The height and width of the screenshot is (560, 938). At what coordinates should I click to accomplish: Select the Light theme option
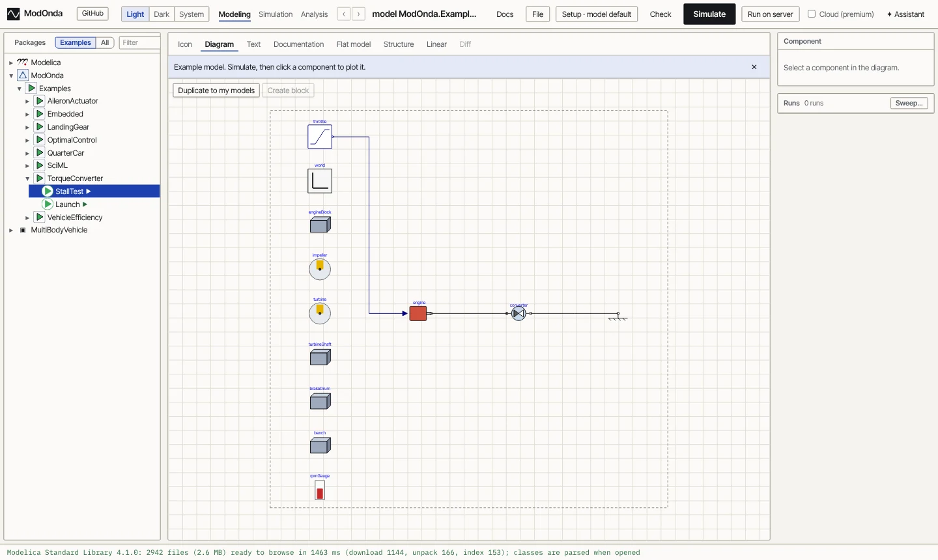[135, 14]
